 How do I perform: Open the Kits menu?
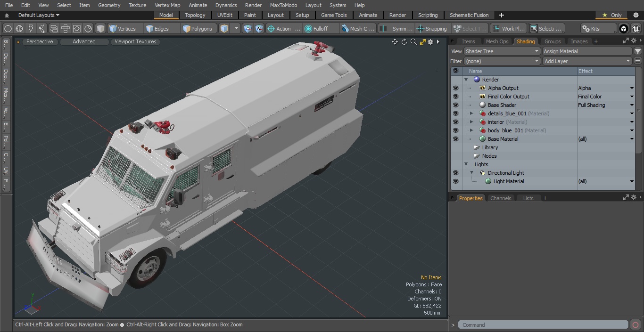(x=598, y=29)
